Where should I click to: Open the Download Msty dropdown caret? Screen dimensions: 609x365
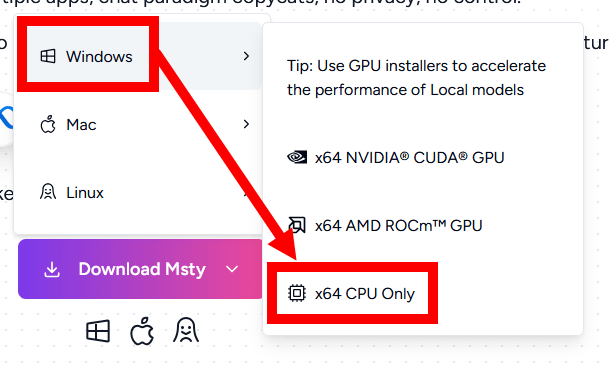click(x=232, y=269)
